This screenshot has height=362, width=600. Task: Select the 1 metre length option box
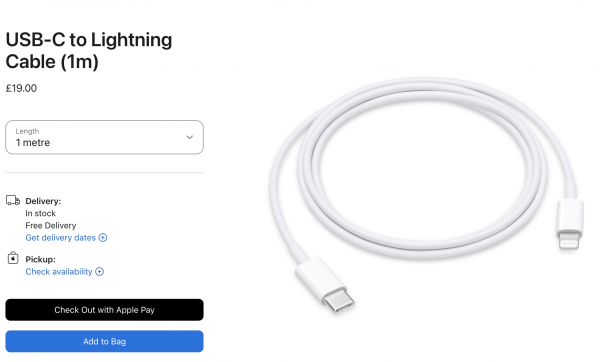coord(104,137)
